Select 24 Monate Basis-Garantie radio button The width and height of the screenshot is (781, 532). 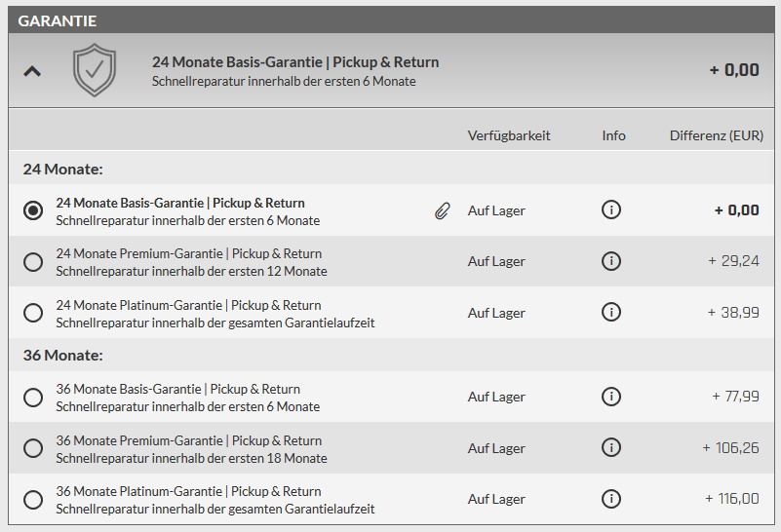tap(33, 211)
